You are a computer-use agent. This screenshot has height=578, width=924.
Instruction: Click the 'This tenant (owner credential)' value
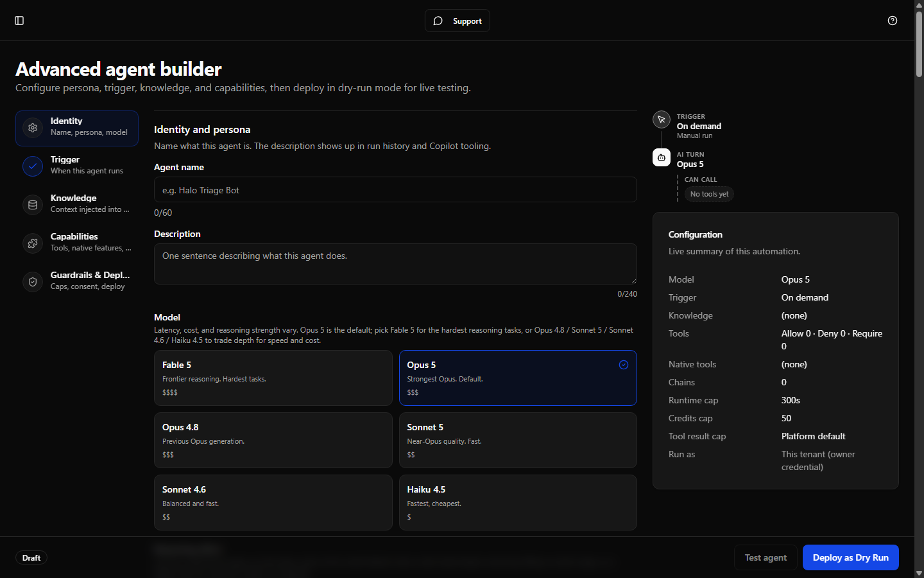pos(818,460)
